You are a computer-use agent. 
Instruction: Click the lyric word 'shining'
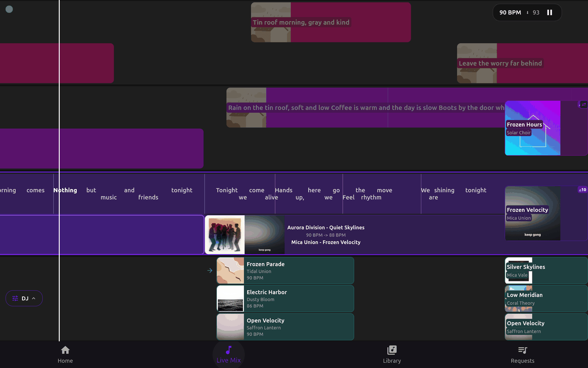tap(444, 190)
